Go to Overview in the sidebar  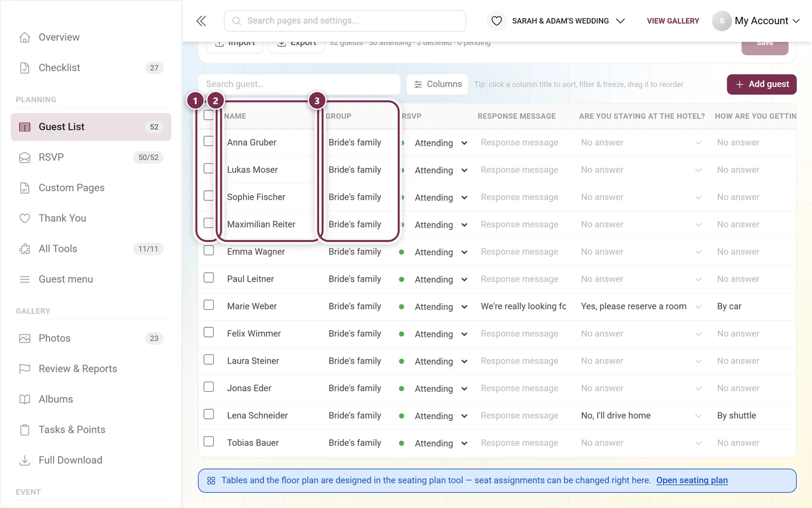click(x=91, y=37)
